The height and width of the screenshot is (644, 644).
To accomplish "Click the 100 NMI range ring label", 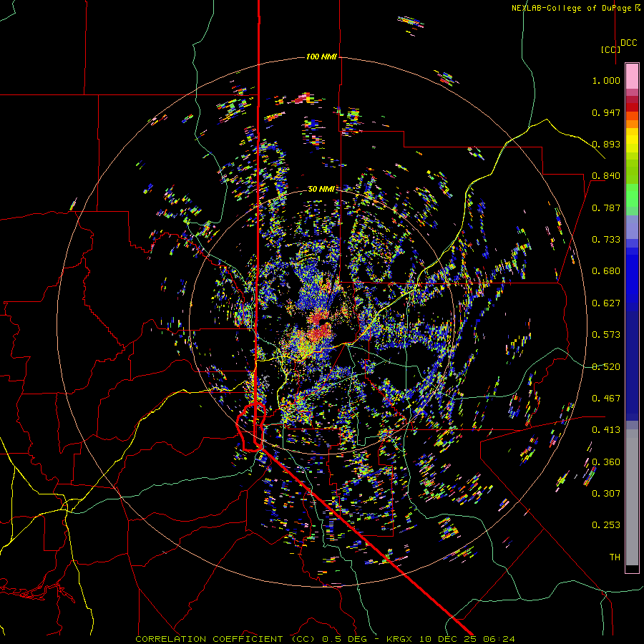I will [321, 57].
